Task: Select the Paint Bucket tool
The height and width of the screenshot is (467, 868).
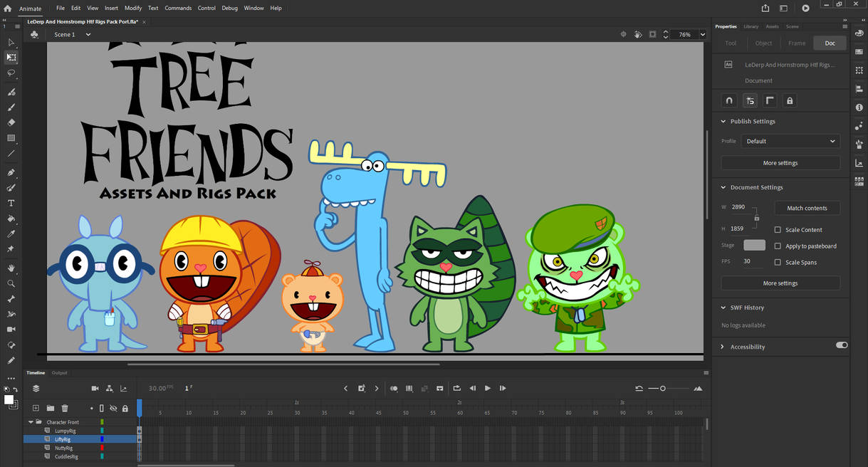Action: (x=11, y=219)
